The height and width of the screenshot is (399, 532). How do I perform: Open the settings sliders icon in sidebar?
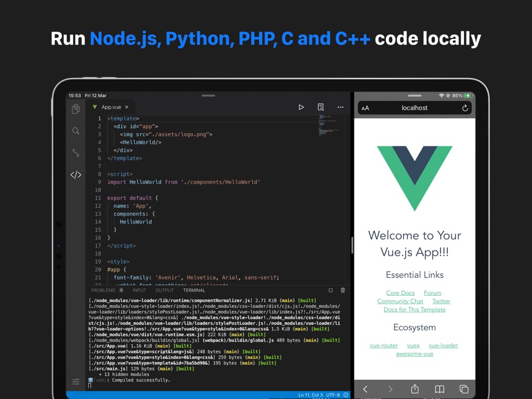tap(76, 382)
